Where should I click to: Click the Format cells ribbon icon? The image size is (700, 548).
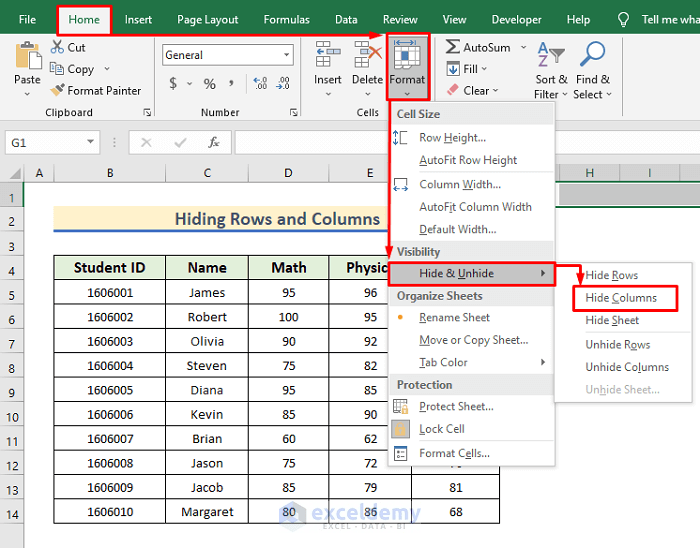coord(407,54)
